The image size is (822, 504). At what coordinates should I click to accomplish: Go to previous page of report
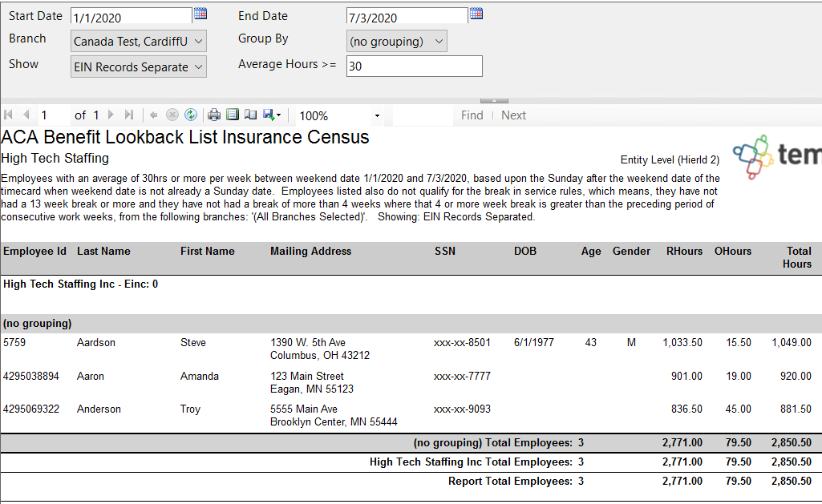tap(26, 115)
